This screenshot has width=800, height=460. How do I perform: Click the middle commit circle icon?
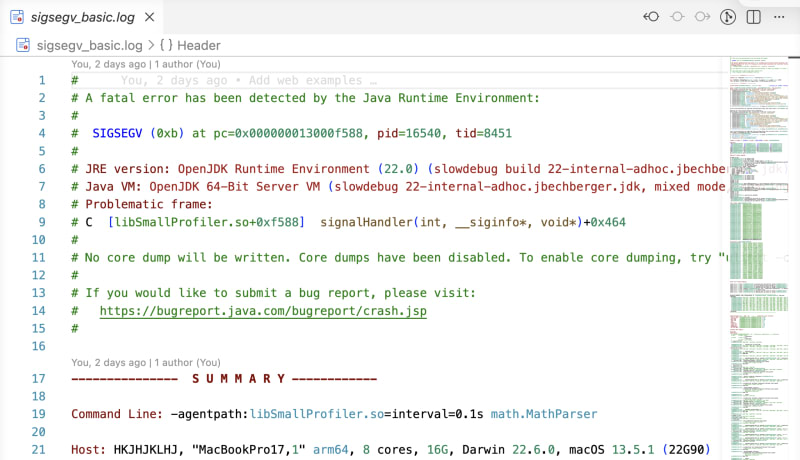pos(677,17)
